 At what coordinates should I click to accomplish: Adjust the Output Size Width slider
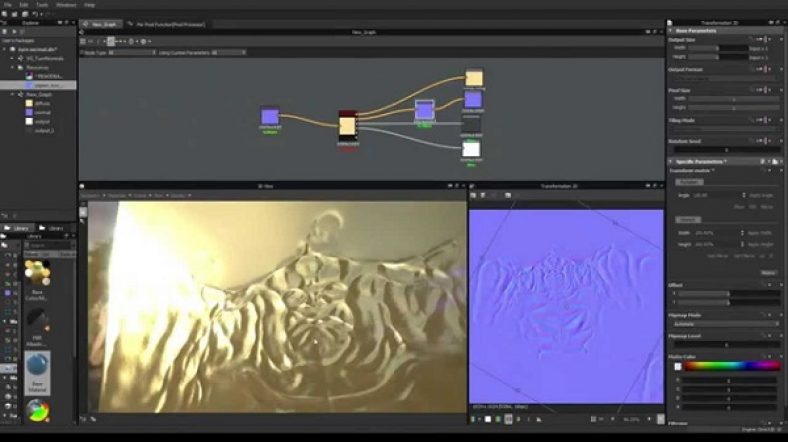(x=718, y=48)
